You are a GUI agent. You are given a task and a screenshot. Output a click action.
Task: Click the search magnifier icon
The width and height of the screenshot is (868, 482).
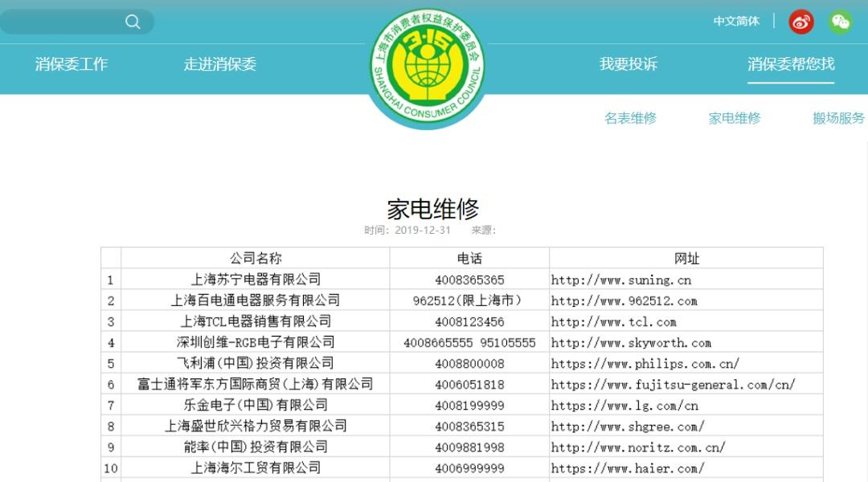pyautogui.click(x=133, y=22)
